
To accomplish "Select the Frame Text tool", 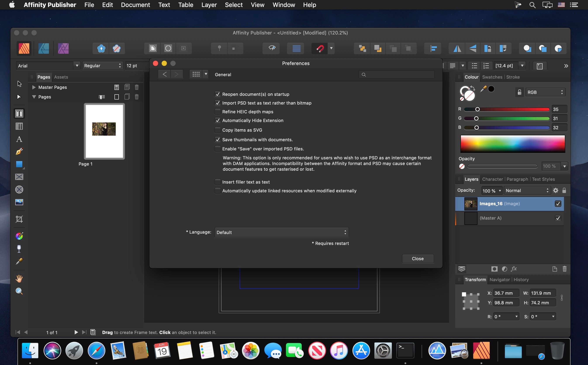I will (x=19, y=114).
